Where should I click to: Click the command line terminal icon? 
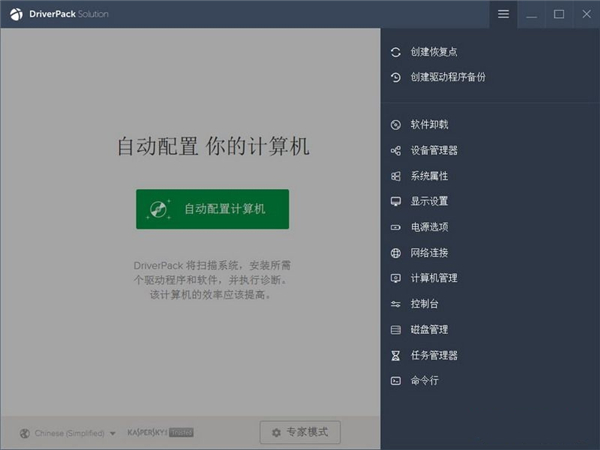396,381
